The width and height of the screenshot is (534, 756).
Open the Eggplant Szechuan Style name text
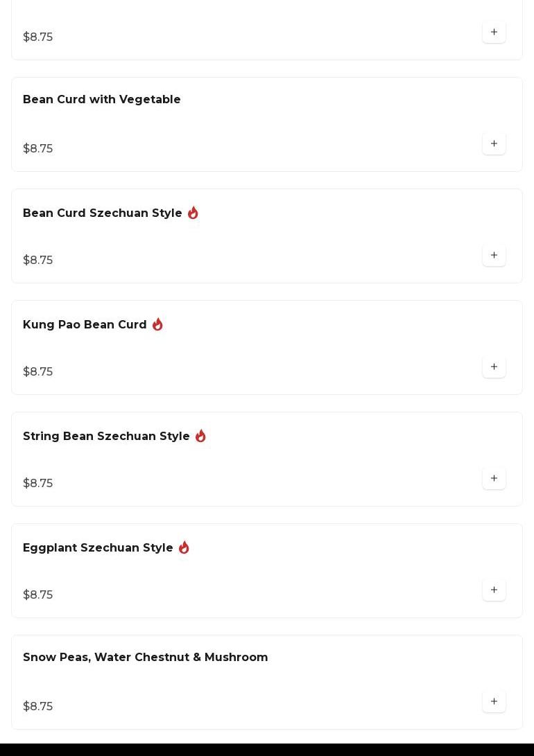[x=98, y=548]
